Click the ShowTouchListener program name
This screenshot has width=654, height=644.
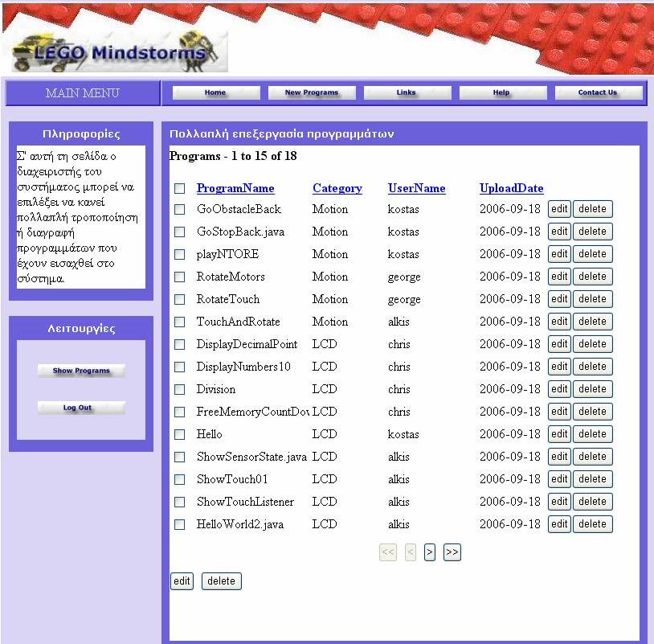click(245, 502)
